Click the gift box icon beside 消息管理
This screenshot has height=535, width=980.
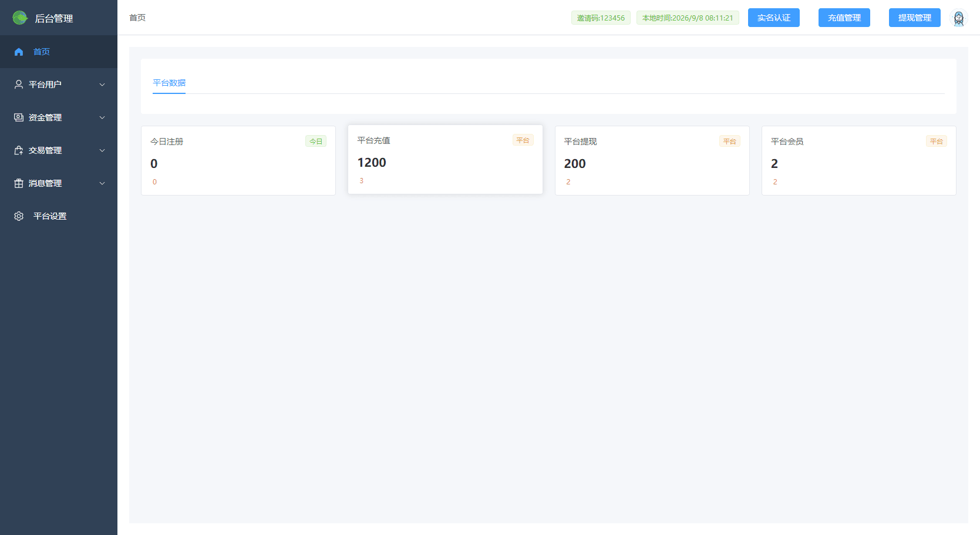[x=19, y=183]
